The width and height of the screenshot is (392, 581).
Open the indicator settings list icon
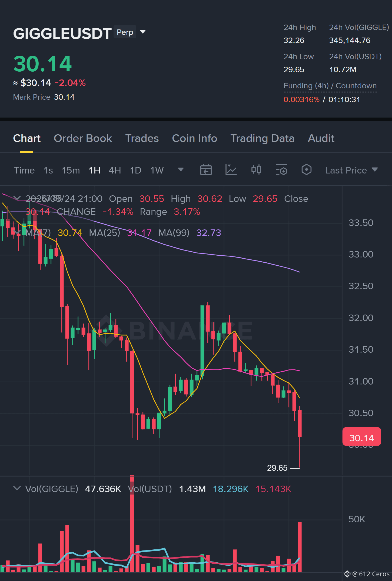pyautogui.click(x=281, y=170)
